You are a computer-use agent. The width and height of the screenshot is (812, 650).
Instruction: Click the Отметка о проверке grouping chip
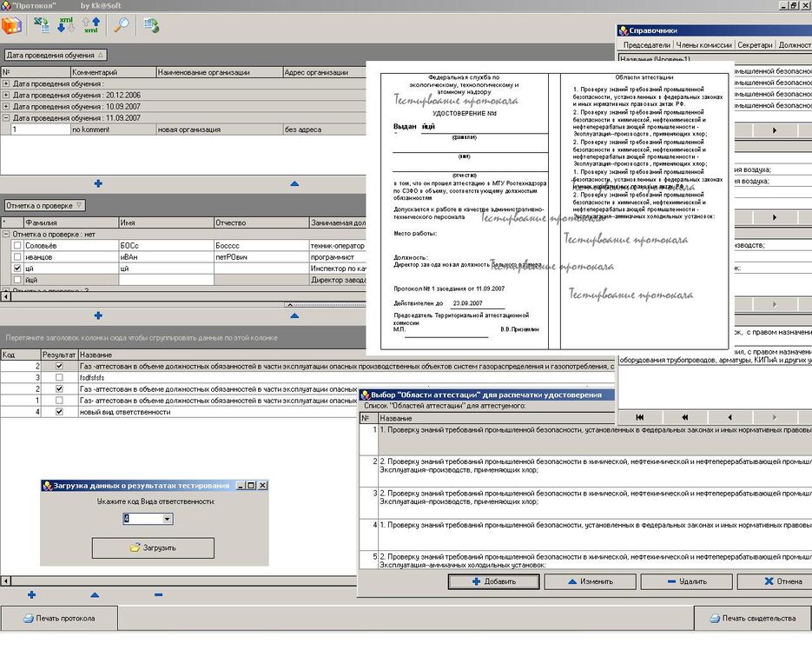(44, 206)
